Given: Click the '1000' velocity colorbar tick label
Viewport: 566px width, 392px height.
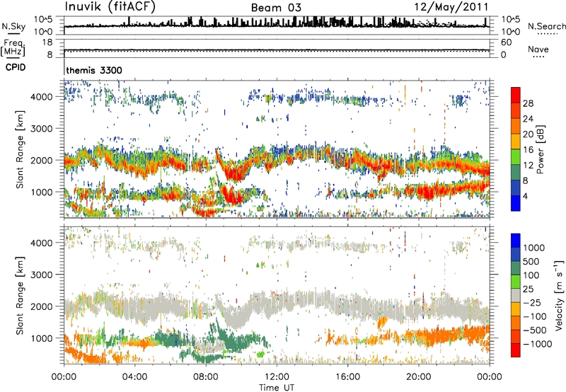Looking at the screenshot, I should [x=534, y=248].
